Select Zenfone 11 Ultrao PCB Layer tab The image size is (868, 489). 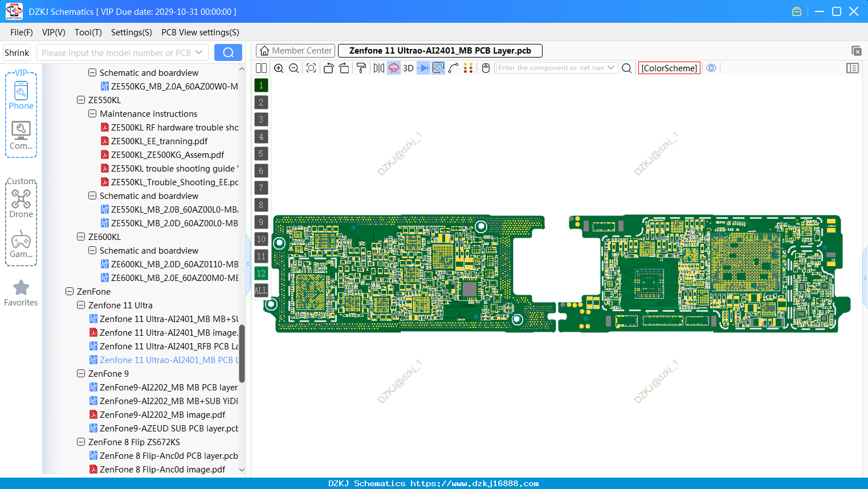coord(440,51)
